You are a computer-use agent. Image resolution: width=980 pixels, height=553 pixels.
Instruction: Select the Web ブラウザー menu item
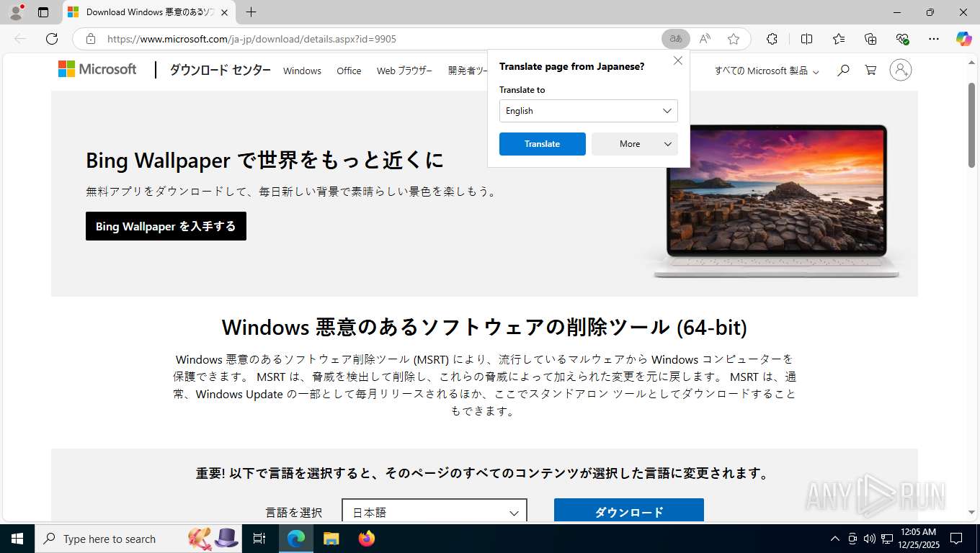[x=404, y=71]
